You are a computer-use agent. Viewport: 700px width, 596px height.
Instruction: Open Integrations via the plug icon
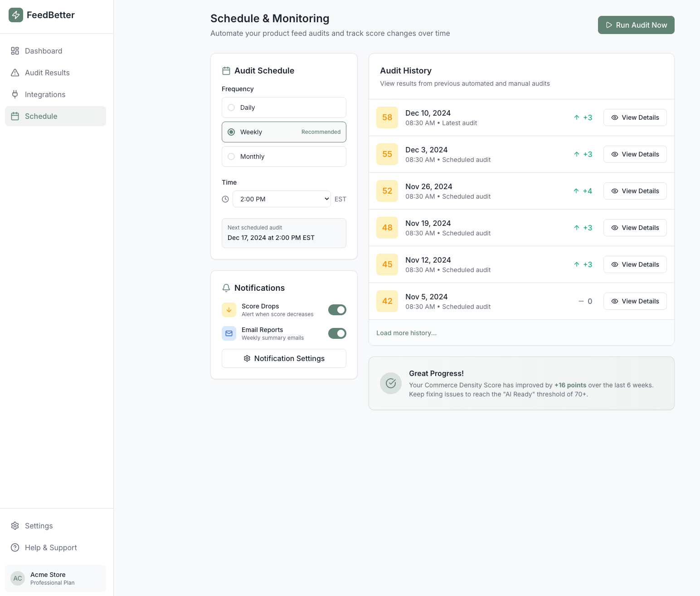click(15, 94)
